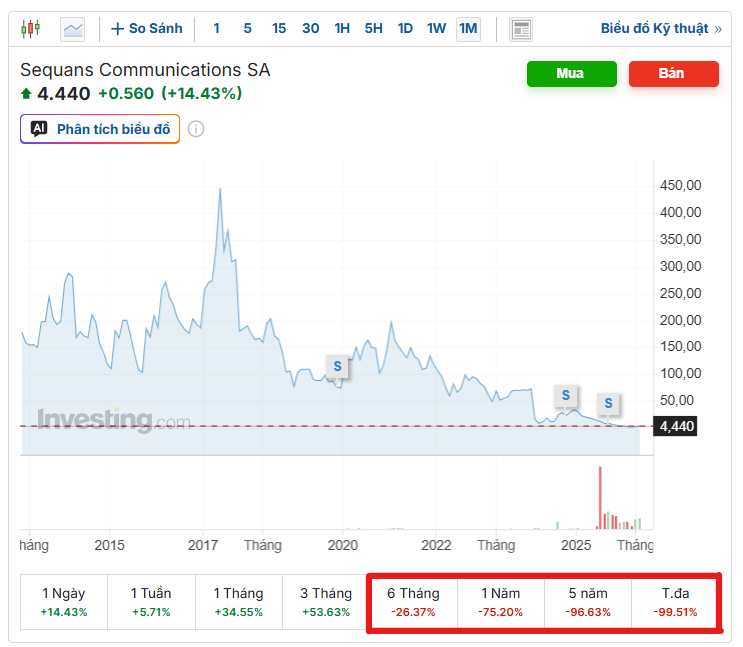The width and height of the screenshot is (743, 647).
Task: Select the 1H interval
Action: click(x=342, y=28)
